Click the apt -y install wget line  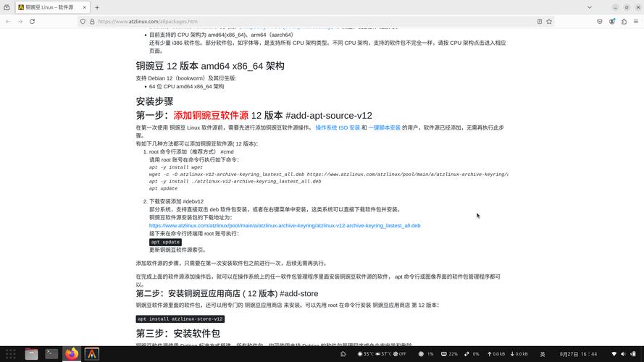point(176,167)
